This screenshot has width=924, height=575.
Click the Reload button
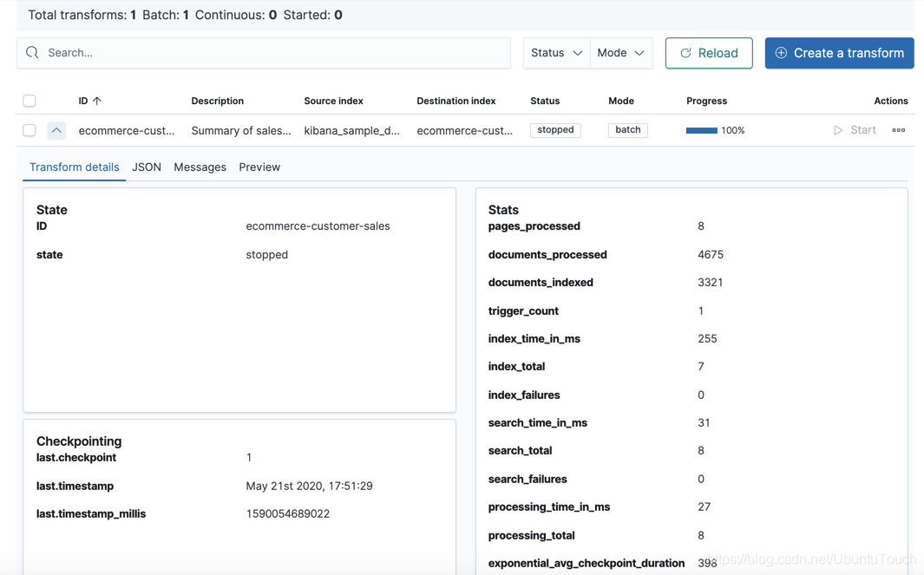tap(709, 53)
